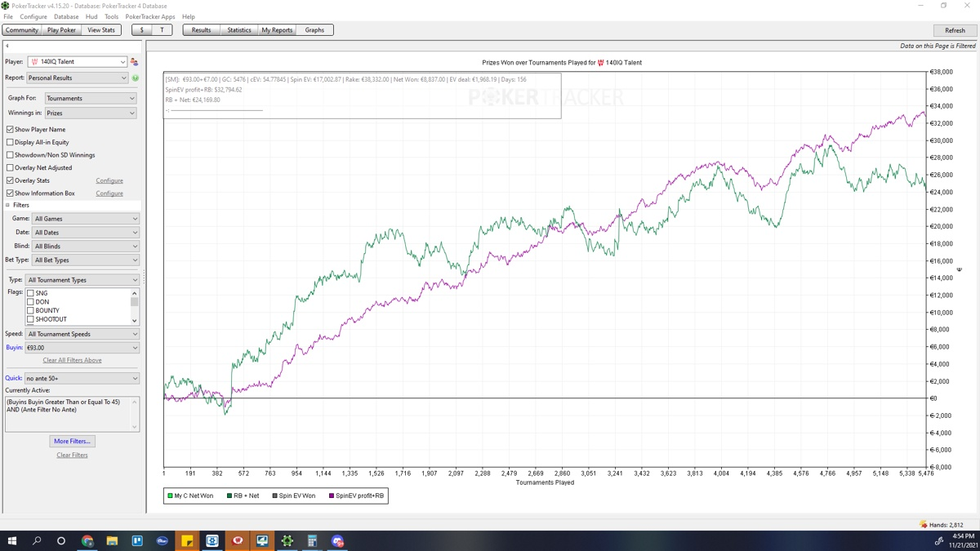Open the Database menu
This screenshot has width=980, height=551.
[x=66, y=16]
